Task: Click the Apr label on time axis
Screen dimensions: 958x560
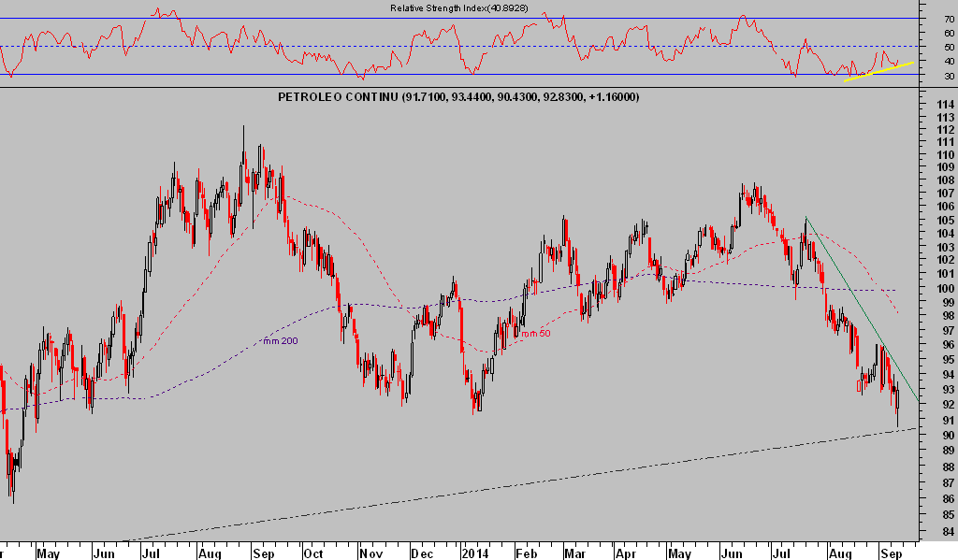Action: point(625,553)
